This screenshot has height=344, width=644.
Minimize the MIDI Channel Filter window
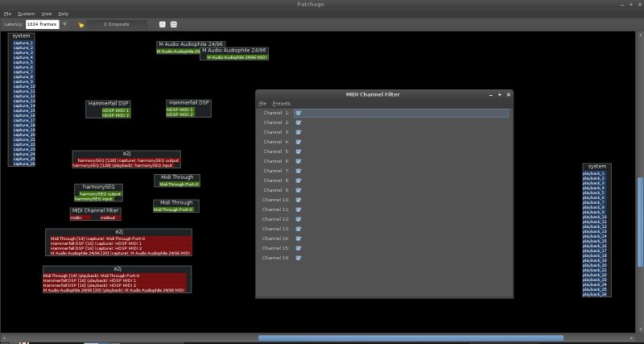[491, 94]
